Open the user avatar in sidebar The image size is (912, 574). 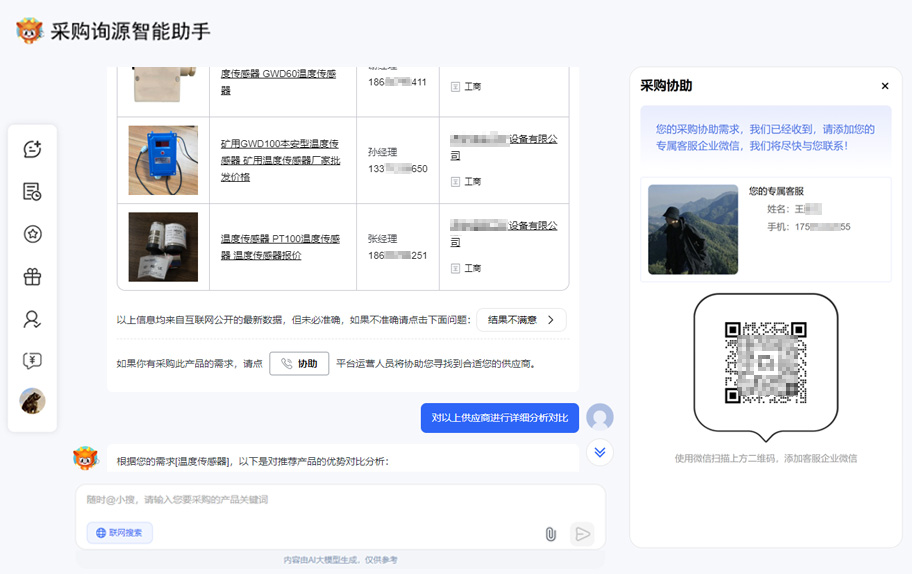click(x=32, y=401)
